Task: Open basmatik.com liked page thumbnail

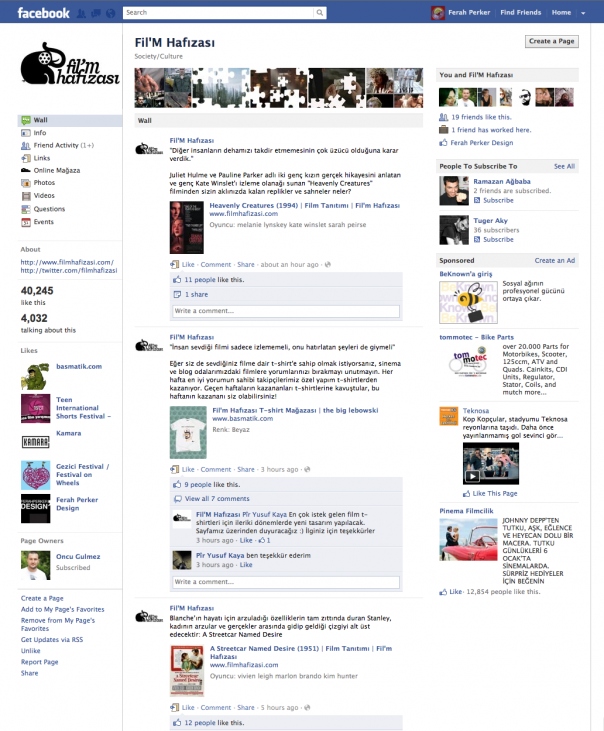Action: pos(35,376)
